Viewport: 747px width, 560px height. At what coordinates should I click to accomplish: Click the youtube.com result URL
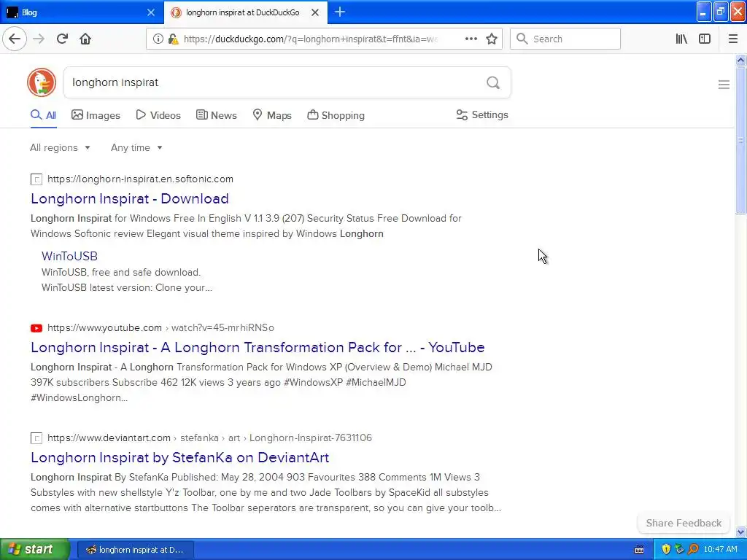[160, 327]
